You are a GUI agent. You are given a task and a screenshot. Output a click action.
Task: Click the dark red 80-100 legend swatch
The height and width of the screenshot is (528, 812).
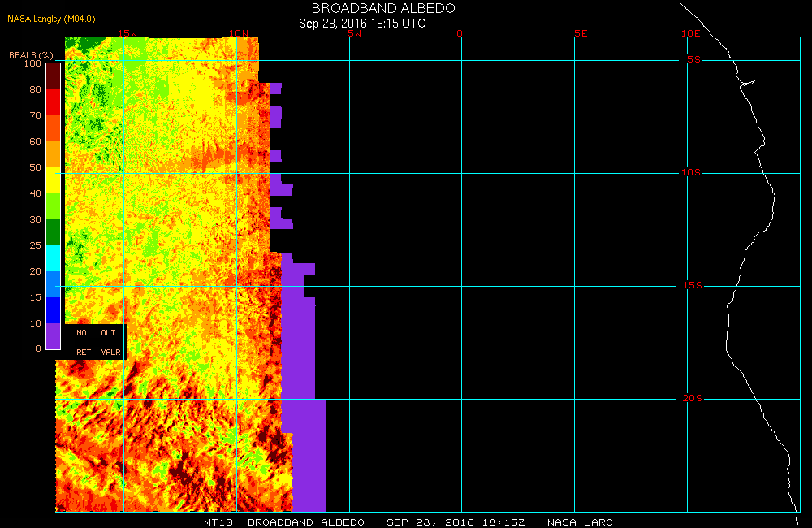(54, 76)
